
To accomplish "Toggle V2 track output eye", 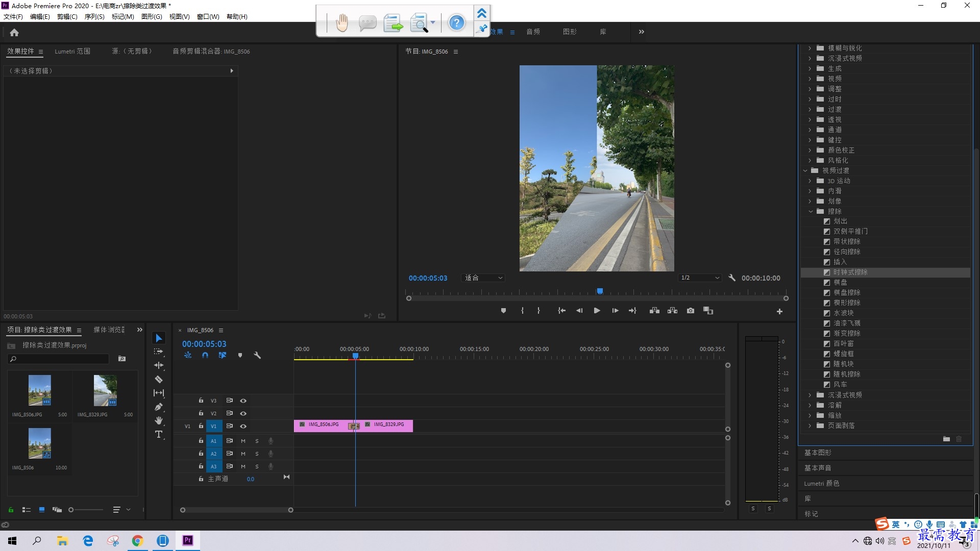I will point(243,413).
